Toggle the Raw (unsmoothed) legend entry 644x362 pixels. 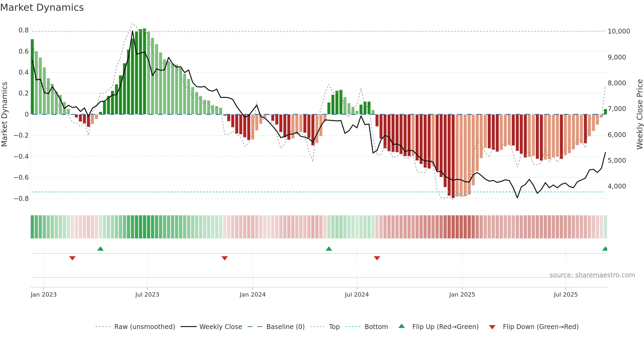(135, 327)
